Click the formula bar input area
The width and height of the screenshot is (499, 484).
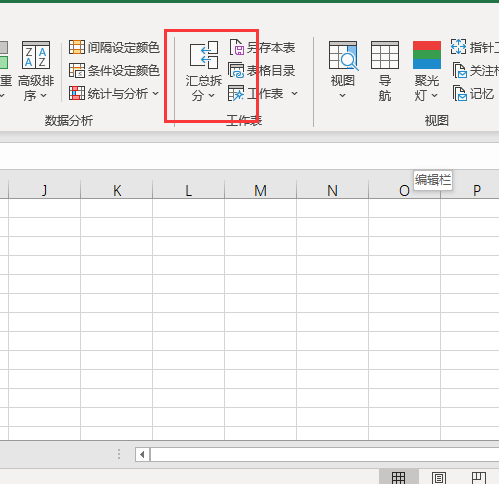point(249,156)
